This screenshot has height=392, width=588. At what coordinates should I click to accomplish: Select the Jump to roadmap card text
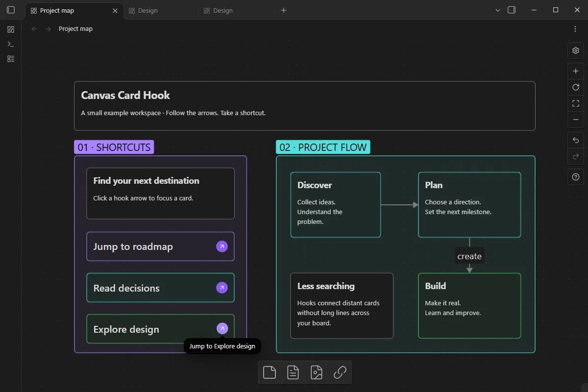pyautogui.click(x=133, y=246)
